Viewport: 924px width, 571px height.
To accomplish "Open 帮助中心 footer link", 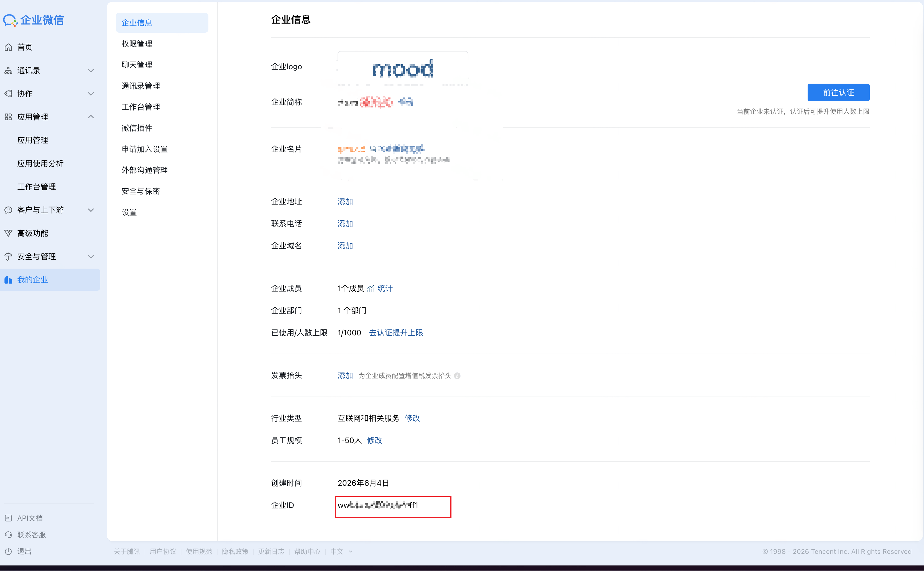I will tap(307, 551).
